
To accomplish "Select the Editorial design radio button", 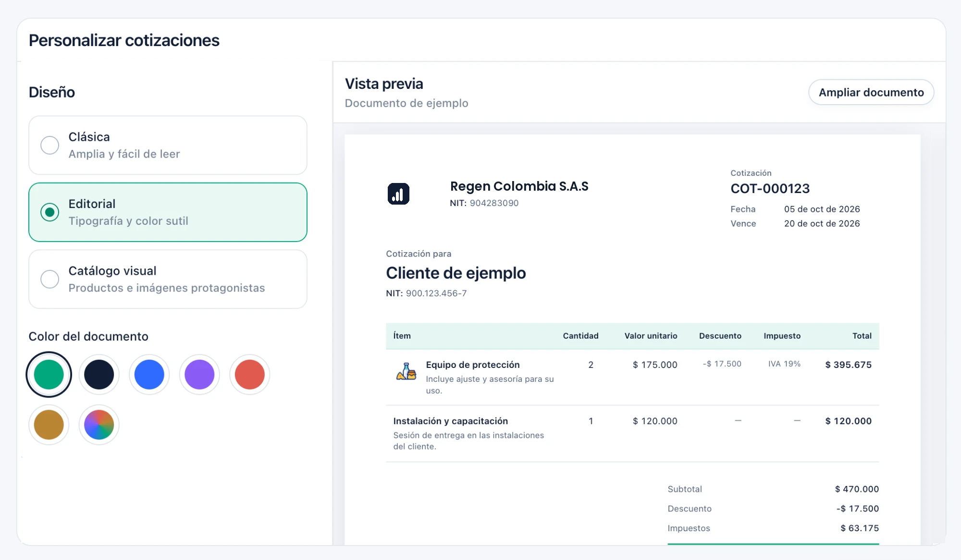I will [x=49, y=212].
